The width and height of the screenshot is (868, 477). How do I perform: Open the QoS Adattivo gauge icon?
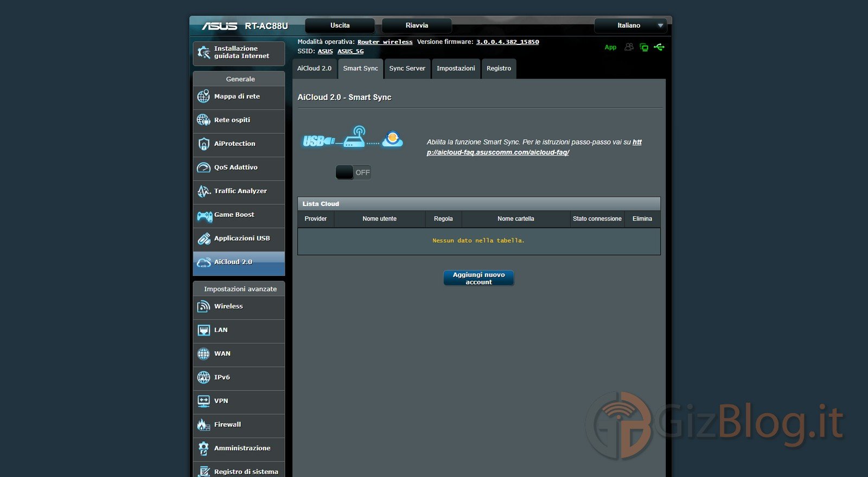point(203,167)
